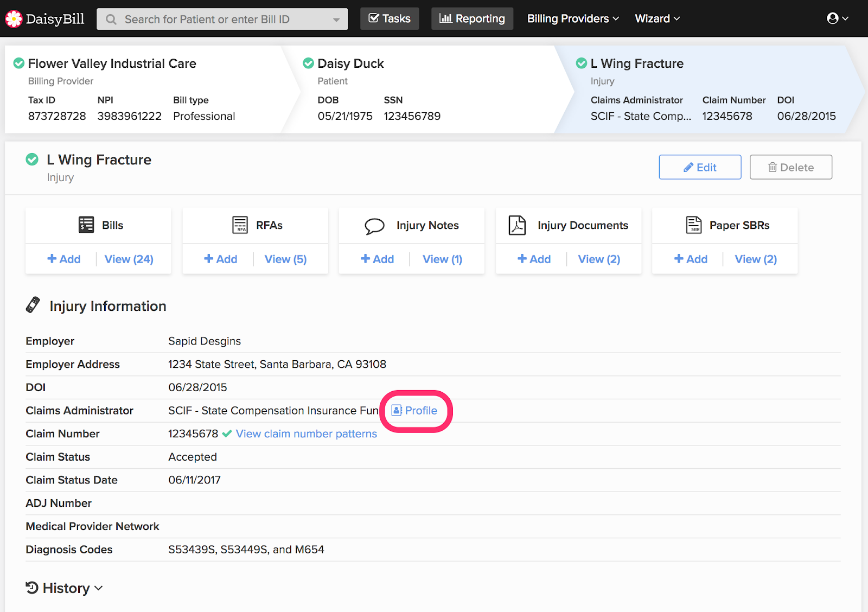Viewport: 868px width, 612px height.
Task: View the 1 injury note
Action: point(443,259)
